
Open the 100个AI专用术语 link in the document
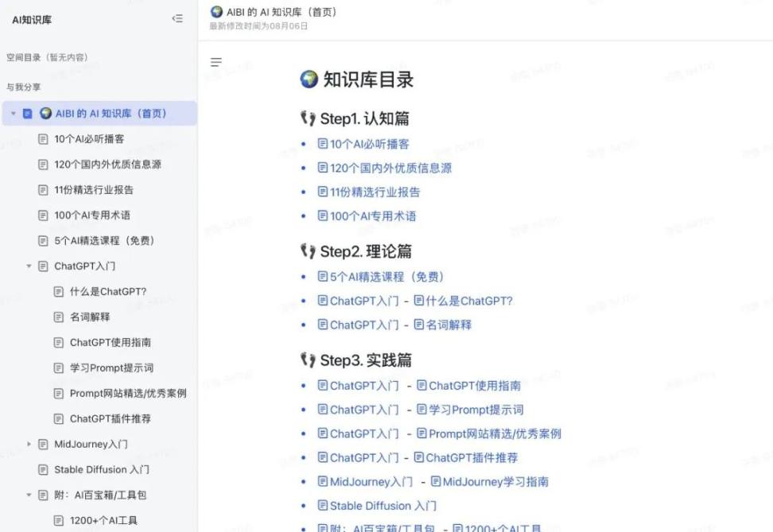click(x=373, y=216)
